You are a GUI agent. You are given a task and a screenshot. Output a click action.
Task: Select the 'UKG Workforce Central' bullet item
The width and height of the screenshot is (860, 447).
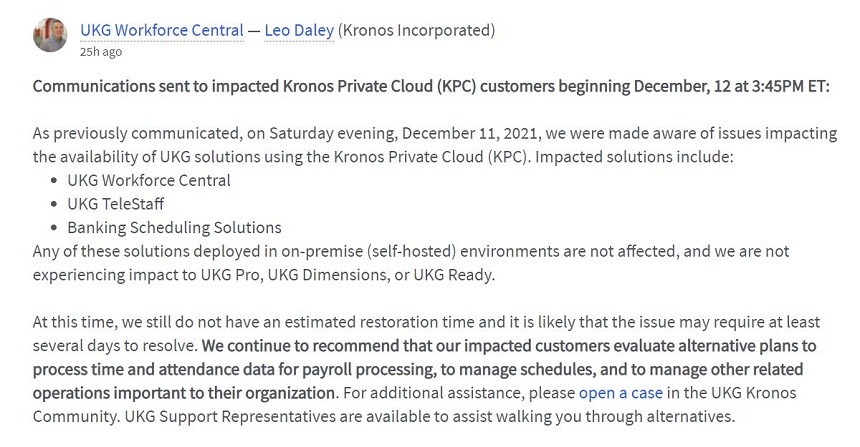point(149,180)
